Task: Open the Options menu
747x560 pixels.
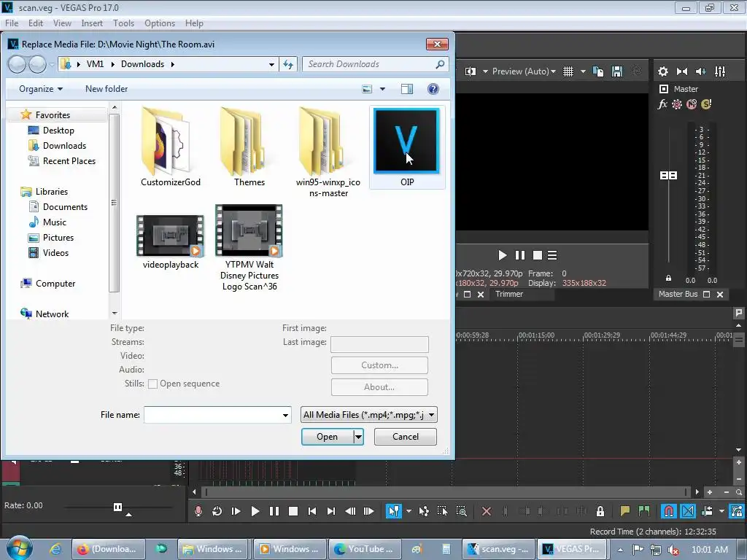Action: (x=160, y=23)
